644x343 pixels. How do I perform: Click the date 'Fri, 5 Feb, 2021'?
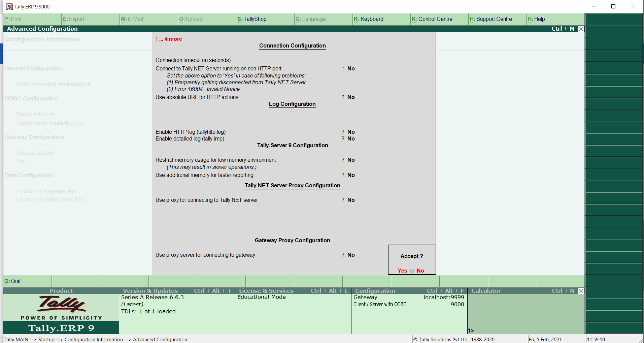tap(545, 339)
